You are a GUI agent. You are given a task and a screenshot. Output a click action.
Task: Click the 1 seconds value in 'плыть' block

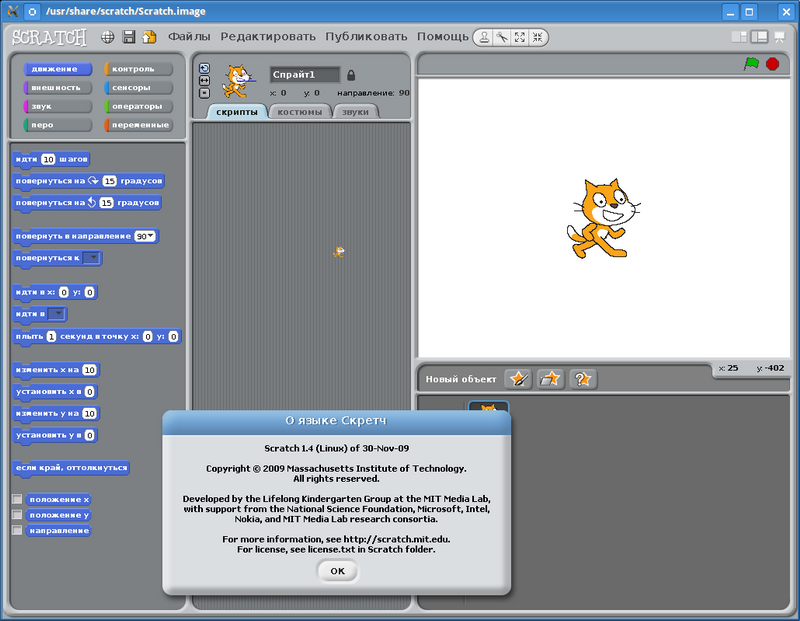tap(51, 336)
